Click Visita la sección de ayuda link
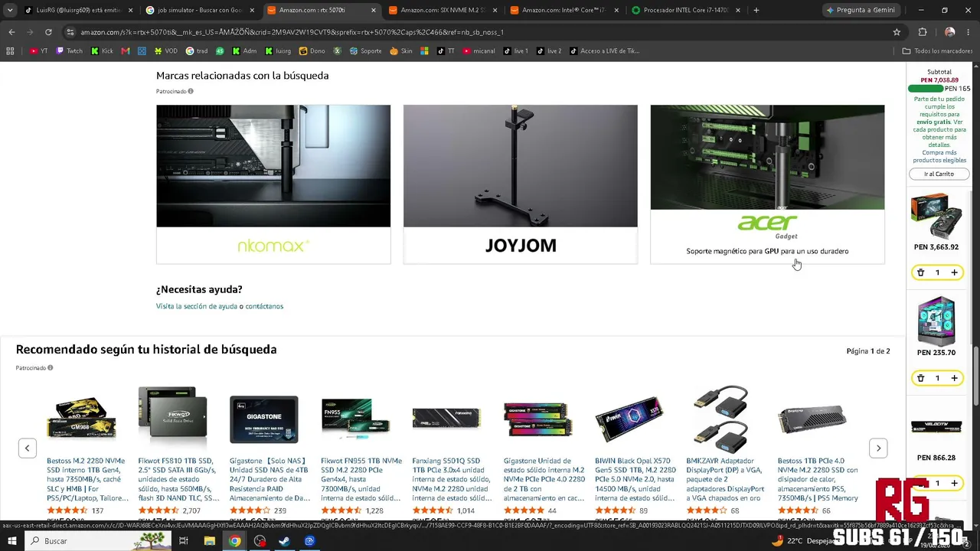The width and height of the screenshot is (980, 551). [x=197, y=306]
